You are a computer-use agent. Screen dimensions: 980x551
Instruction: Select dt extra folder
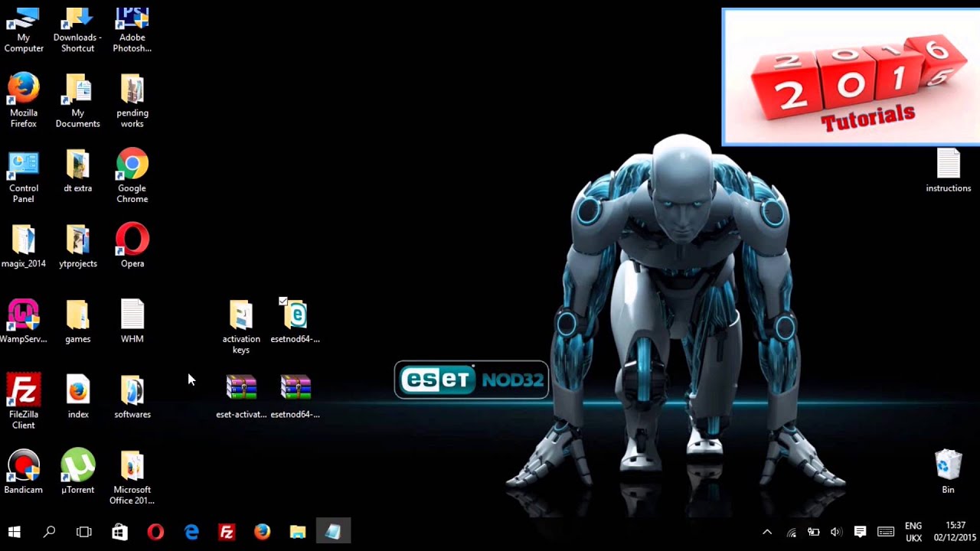point(78,171)
